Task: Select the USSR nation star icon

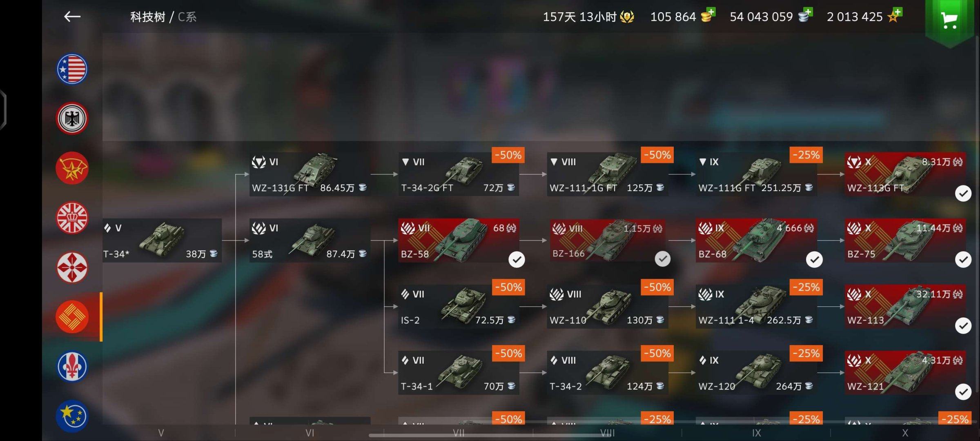Action: click(x=72, y=168)
